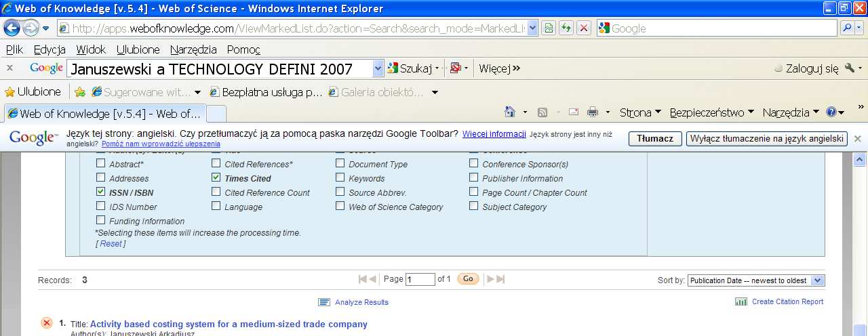Show more toolbar buttons via Więcej
868x336 pixels.
pos(499,68)
